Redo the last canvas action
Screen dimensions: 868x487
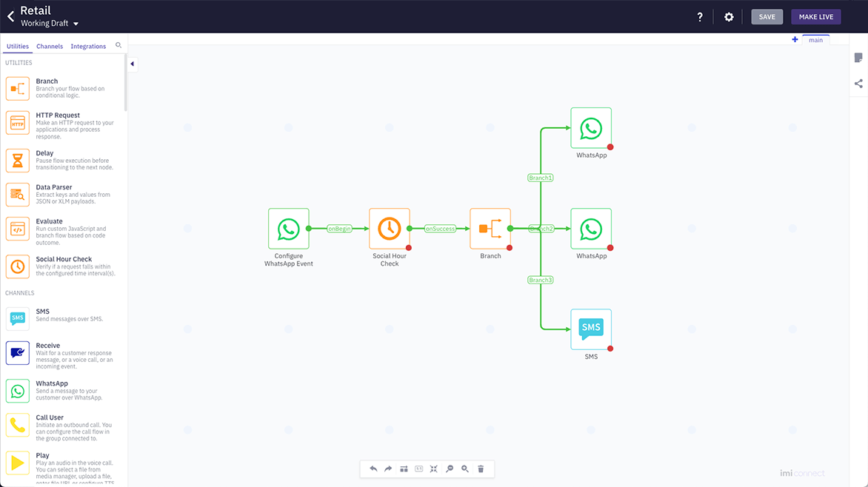pos(389,468)
